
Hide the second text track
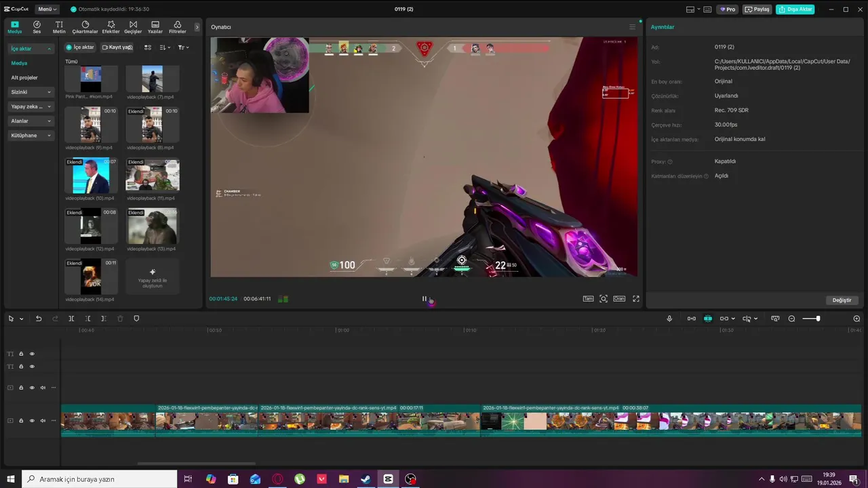[x=32, y=367]
